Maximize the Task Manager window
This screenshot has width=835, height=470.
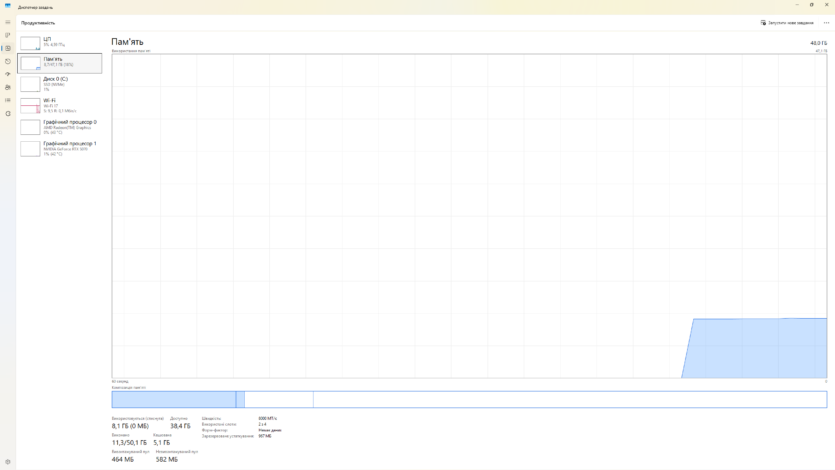click(811, 4)
